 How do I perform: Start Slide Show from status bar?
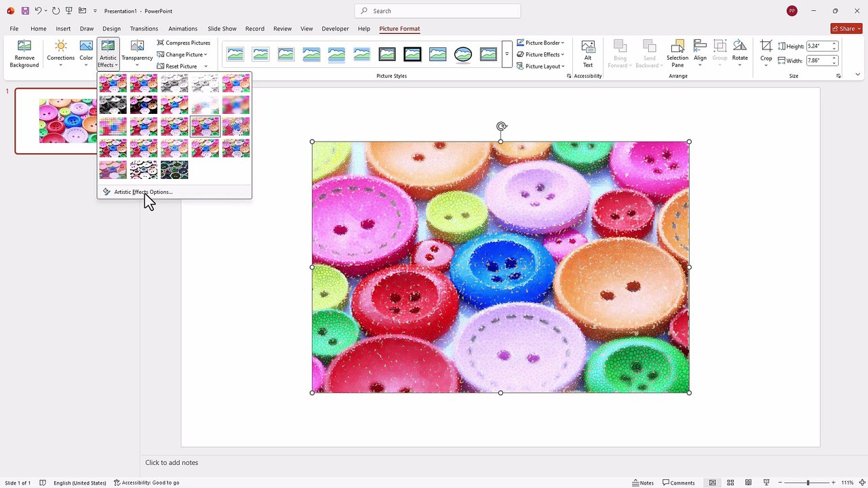point(766,483)
